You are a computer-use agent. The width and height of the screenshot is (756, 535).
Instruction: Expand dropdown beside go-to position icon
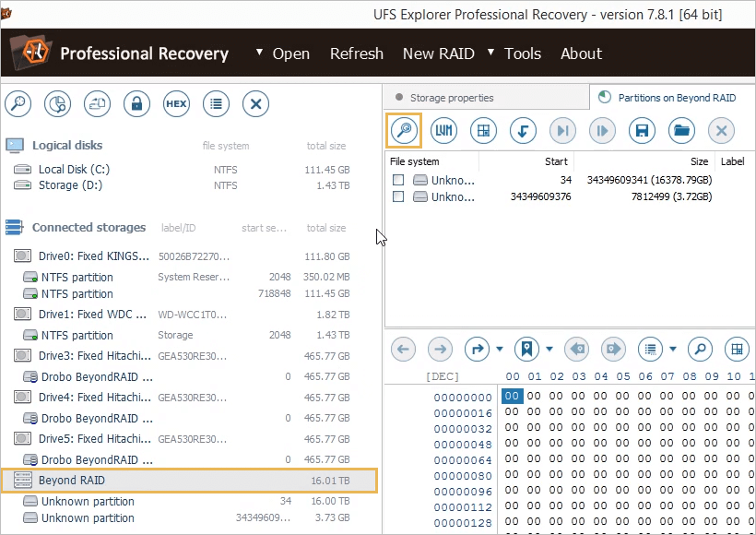tap(500, 349)
